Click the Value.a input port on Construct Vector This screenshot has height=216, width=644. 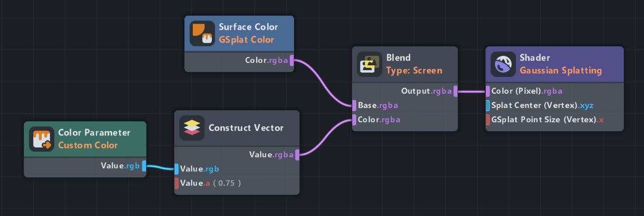177,183
